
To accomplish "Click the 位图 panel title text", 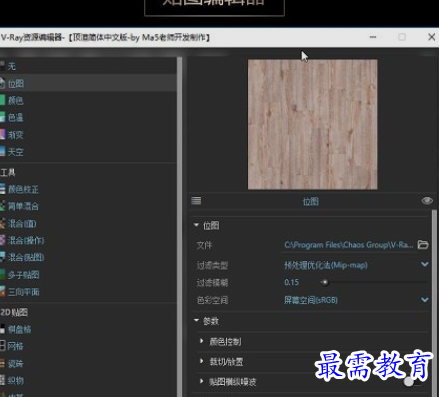I will 311,201.
